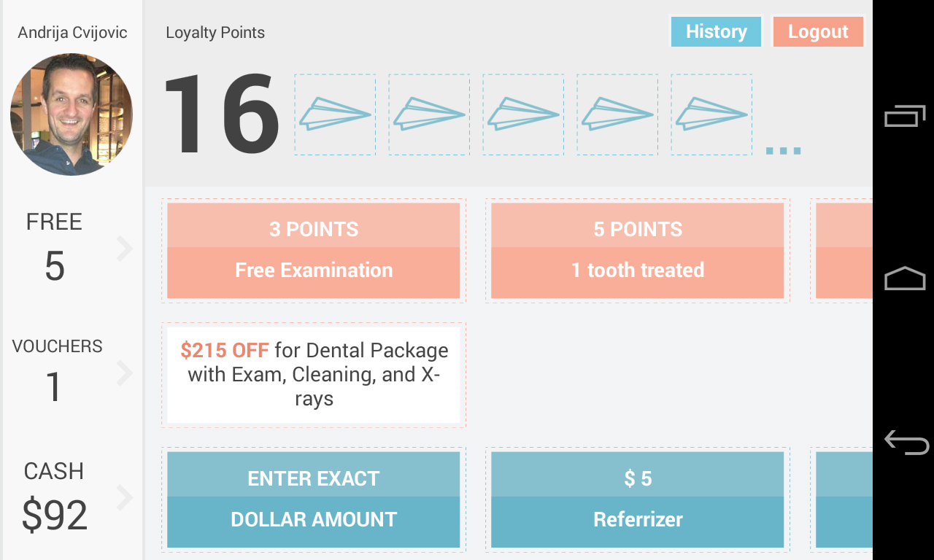Viewport: 934px width, 560px height.
Task: Tap Andrija Cvijovic's profile photo
Action: point(72,114)
